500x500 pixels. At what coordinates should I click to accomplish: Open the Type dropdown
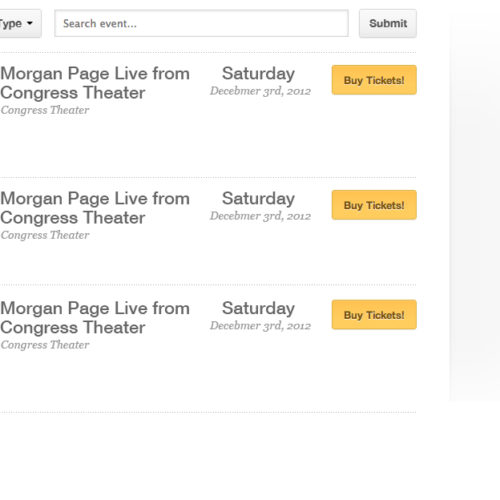tap(20, 23)
